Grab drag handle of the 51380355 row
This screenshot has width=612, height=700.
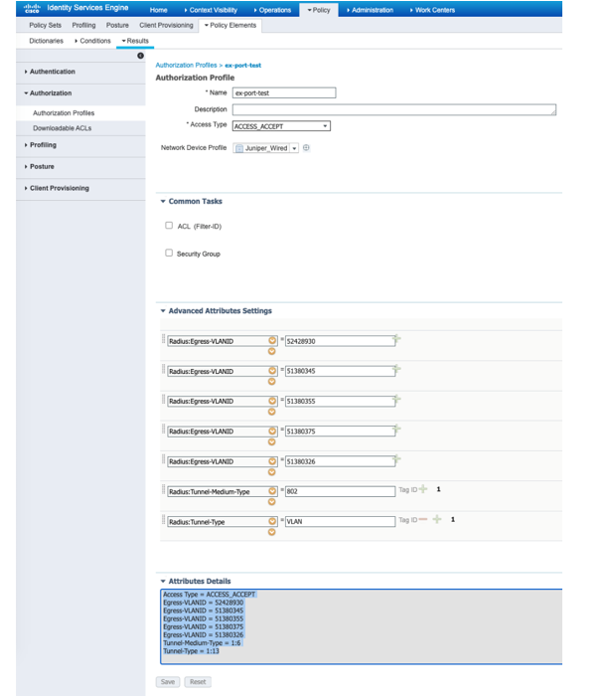[163, 399]
